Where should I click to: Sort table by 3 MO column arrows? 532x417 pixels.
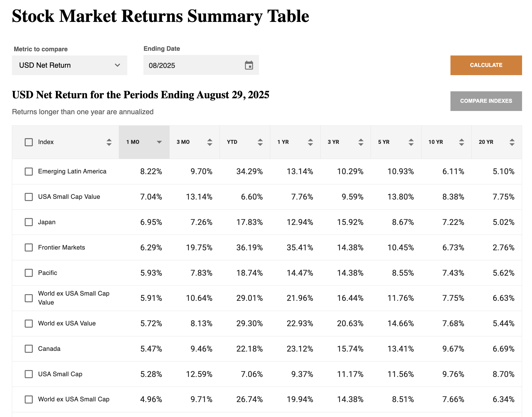click(x=210, y=142)
